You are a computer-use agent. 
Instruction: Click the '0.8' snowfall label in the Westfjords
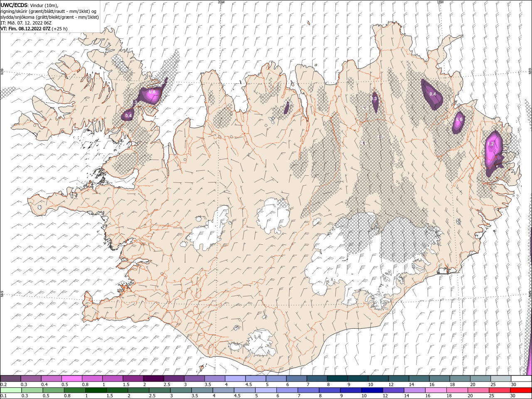coord(152,92)
